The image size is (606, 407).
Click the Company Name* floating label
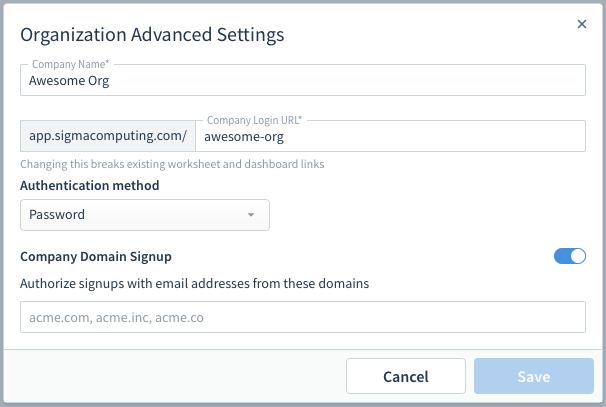click(70, 64)
